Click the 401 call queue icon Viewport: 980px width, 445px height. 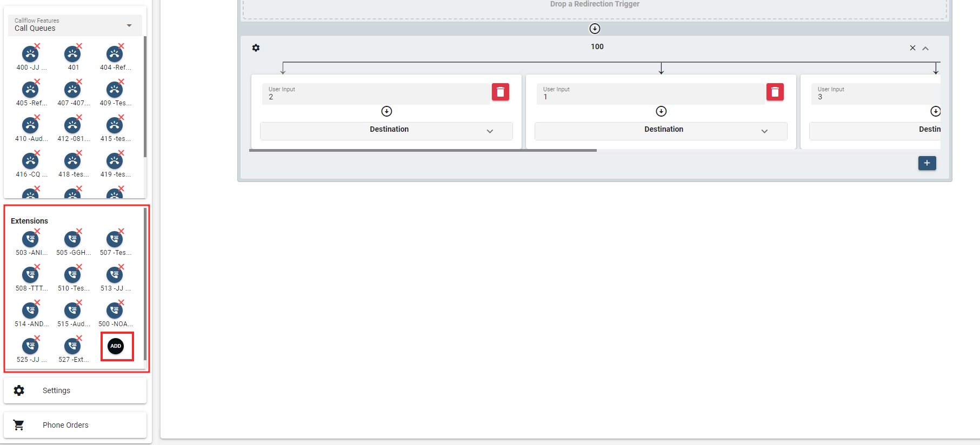(72, 54)
